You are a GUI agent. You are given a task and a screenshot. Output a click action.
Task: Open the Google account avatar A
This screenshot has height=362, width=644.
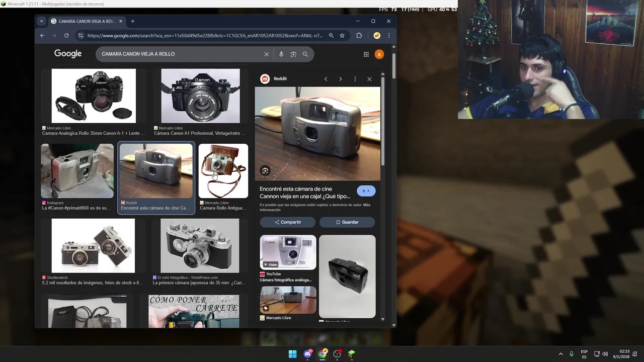tap(379, 54)
